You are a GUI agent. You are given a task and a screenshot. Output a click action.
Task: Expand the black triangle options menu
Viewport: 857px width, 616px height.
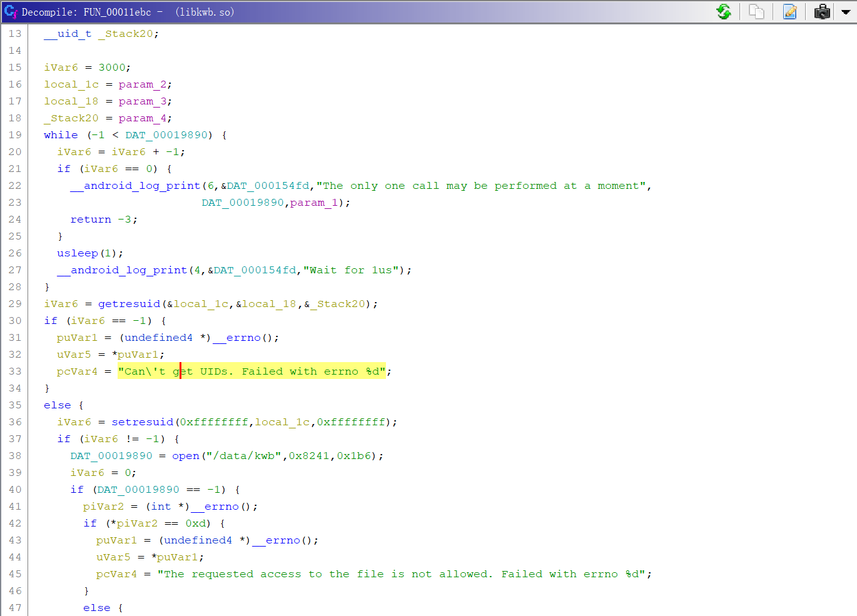[846, 12]
